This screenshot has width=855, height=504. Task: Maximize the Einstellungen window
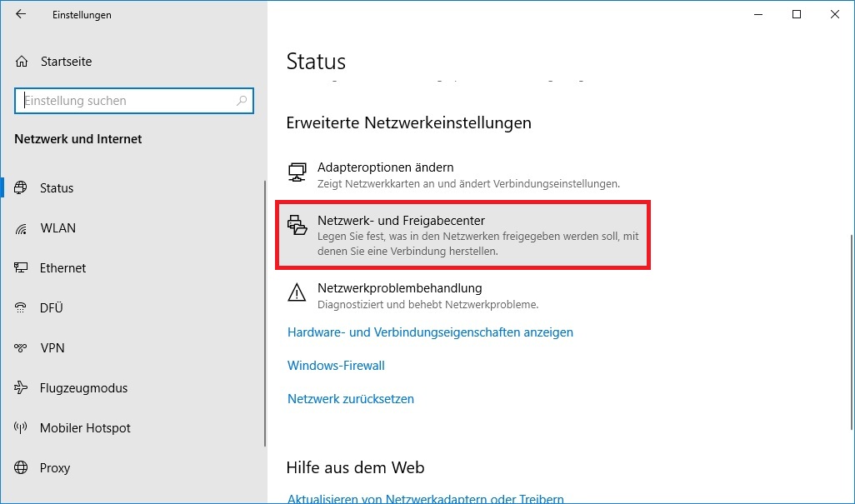797,15
